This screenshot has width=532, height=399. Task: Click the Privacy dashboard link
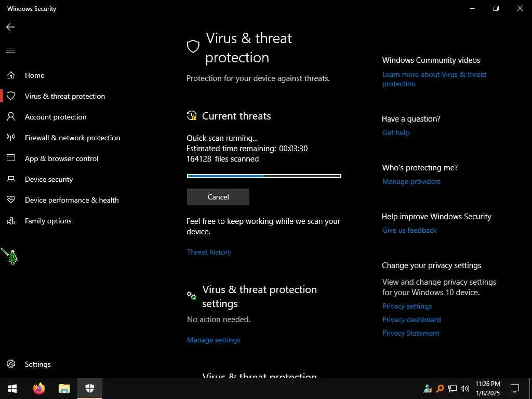[411, 320]
